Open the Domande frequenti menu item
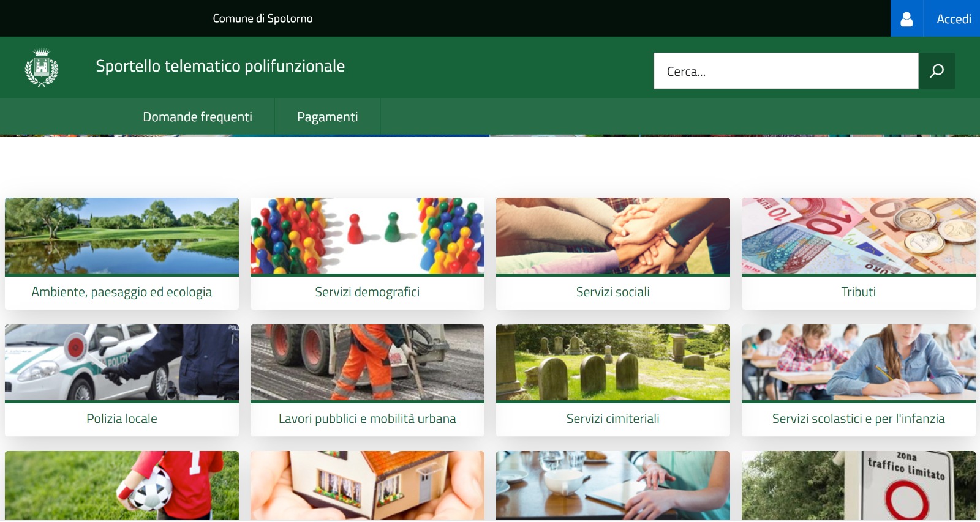 [x=197, y=117]
